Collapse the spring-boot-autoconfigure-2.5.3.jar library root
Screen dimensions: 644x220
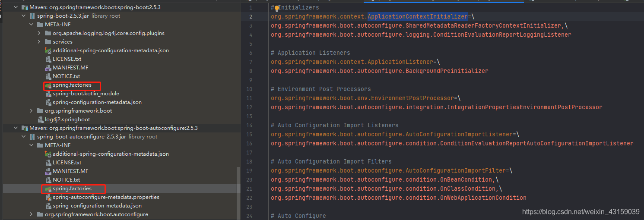(x=24, y=137)
